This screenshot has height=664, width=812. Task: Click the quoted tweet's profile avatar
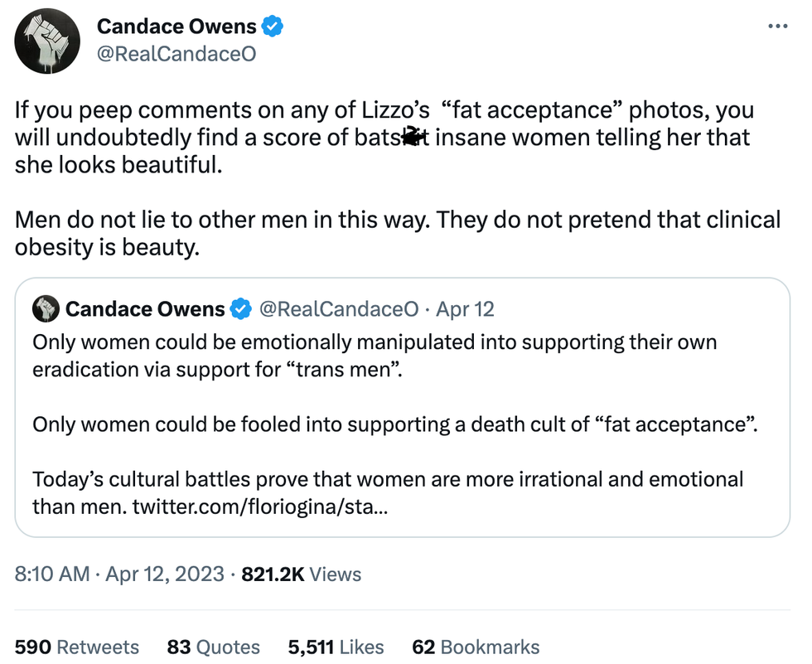coord(47,308)
